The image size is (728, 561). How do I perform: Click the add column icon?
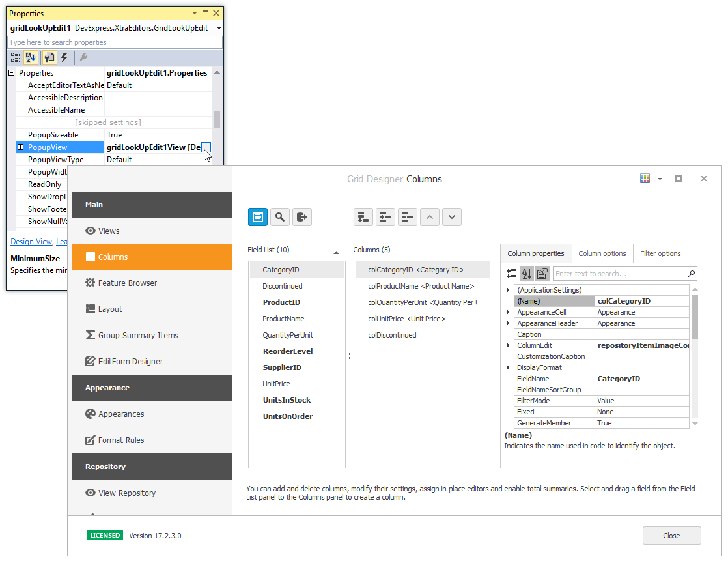363,217
